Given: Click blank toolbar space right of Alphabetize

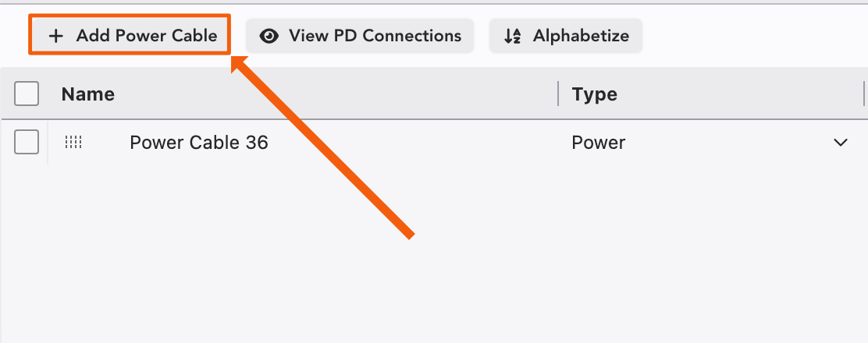Looking at the screenshot, I should pos(749,36).
